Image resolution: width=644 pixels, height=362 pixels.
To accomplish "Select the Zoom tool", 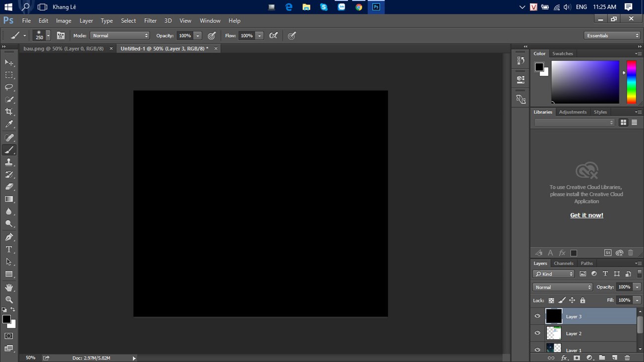I will click(x=9, y=300).
